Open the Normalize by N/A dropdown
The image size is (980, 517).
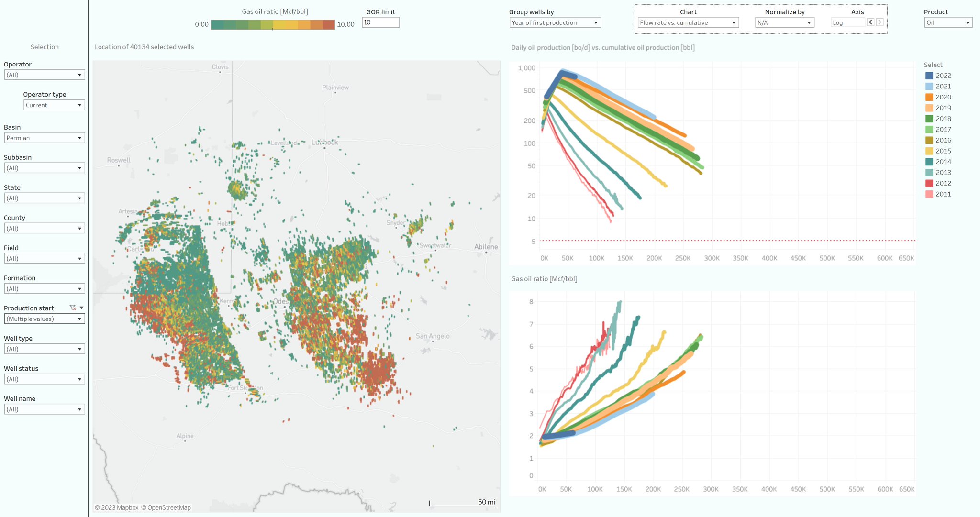pos(785,22)
